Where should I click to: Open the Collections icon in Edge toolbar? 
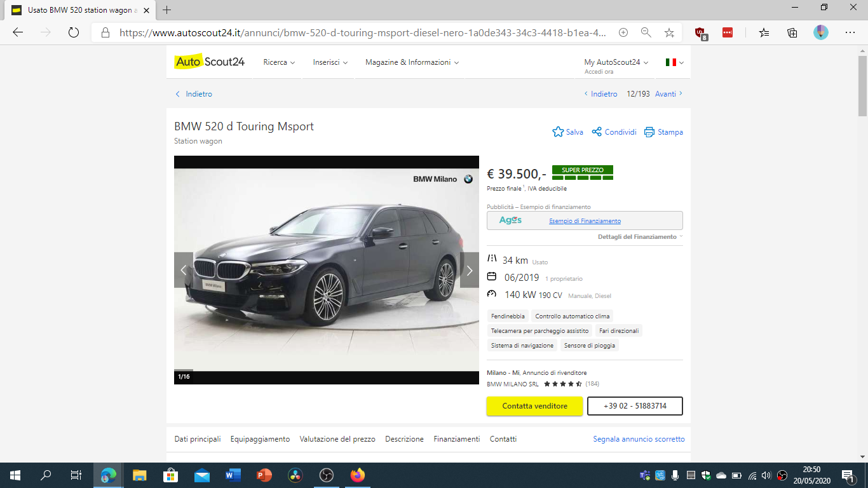[792, 32]
